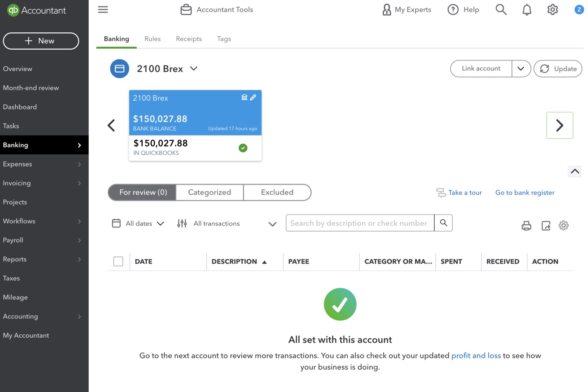Export the transactions list
The height and width of the screenshot is (392, 588).
coord(546,225)
